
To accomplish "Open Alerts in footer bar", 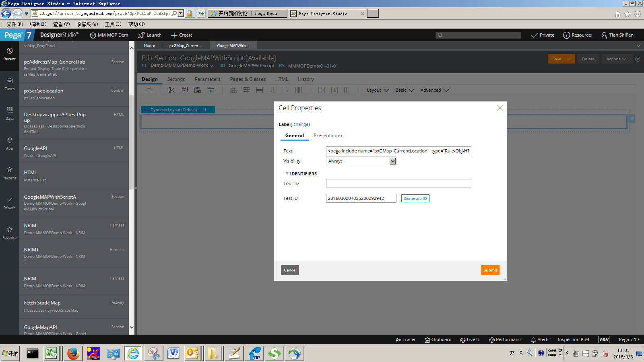I will coord(540,339).
